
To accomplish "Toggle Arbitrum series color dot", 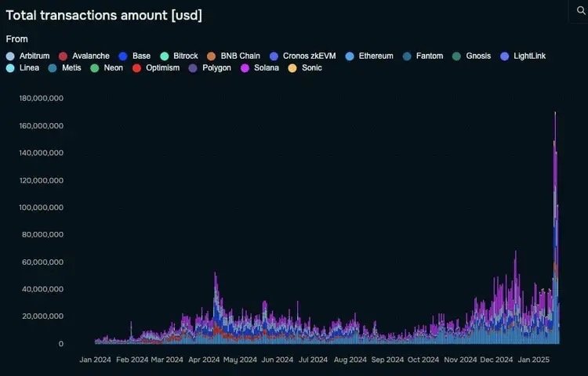I will [10, 56].
